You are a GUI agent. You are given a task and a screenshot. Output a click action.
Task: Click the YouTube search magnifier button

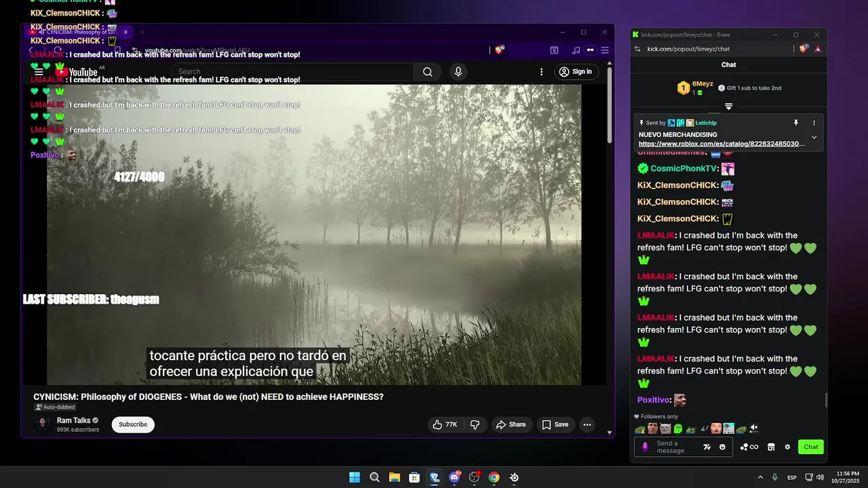pos(427,72)
